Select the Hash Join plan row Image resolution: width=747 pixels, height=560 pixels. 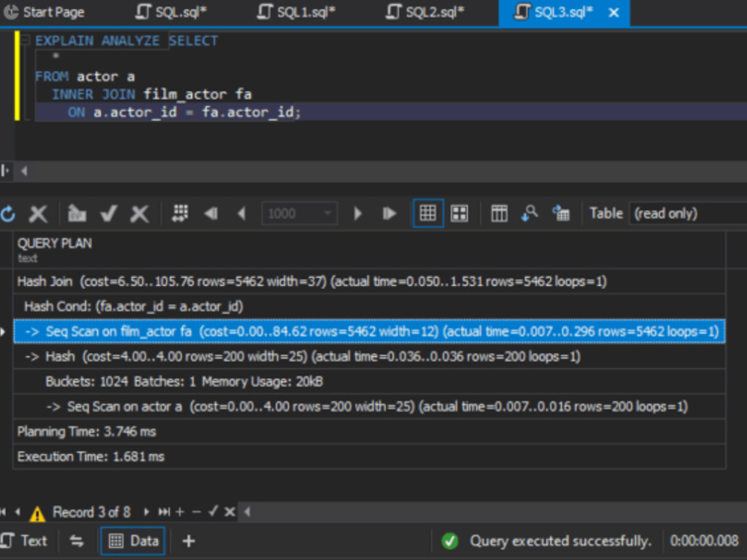tap(370, 281)
